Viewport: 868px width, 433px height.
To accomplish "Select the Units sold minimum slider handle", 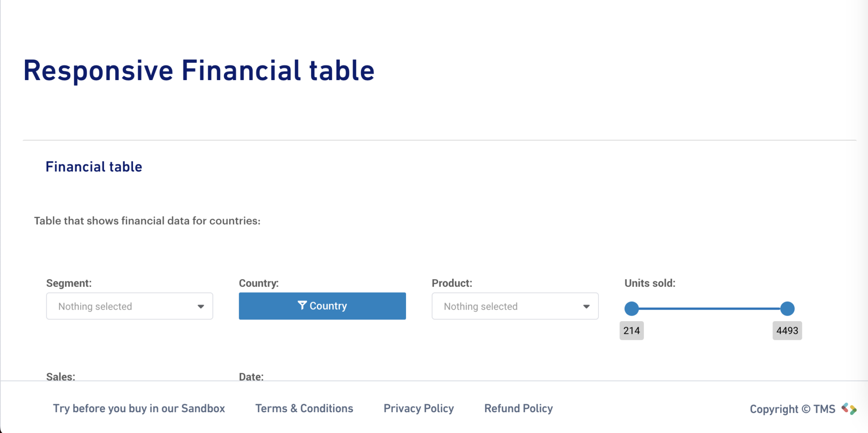I will point(632,308).
